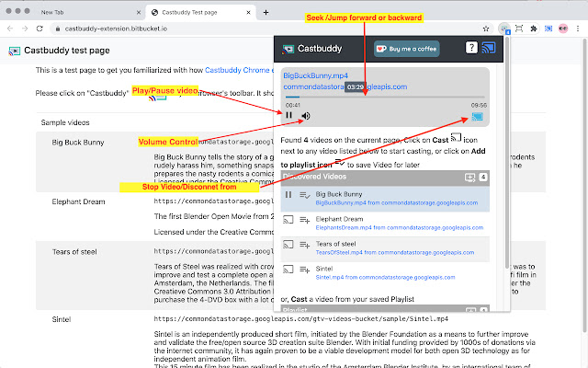Close the Castbuddy Test page tab
Image resolution: width=588 pixels, height=368 pixels.
pos(248,12)
